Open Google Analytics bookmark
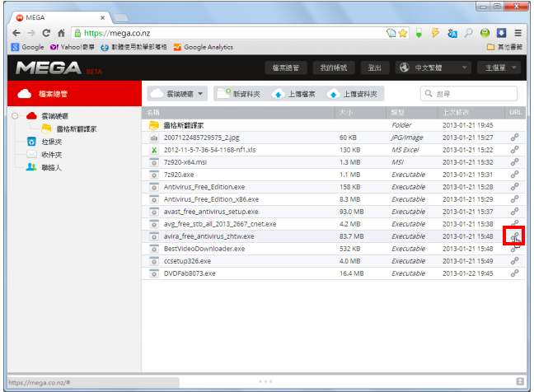534x392 pixels. pyautogui.click(x=204, y=47)
